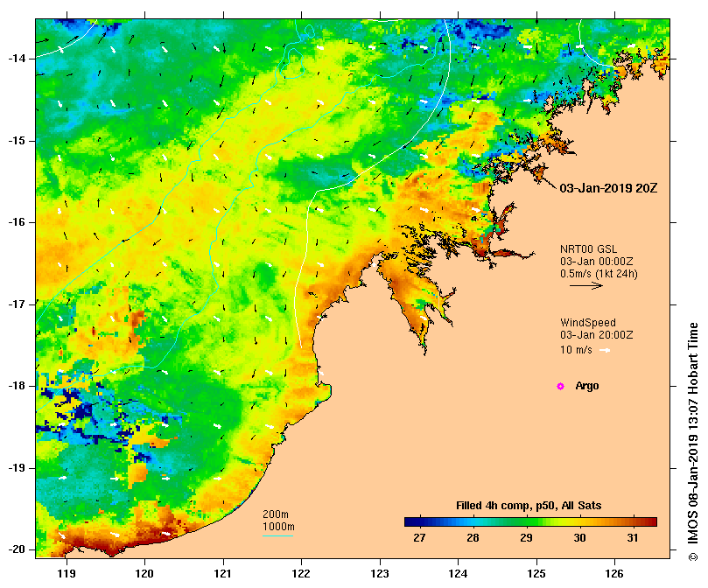Click longitude label 119 on axis
The height and width of the screenshot is (588, 708).
(x=67, y=574)
